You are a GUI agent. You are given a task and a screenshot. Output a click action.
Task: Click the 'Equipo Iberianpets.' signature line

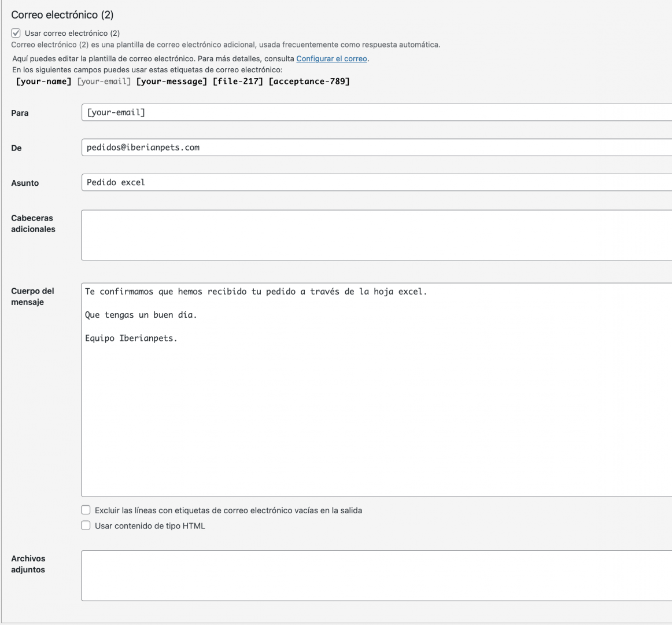click(131, 338)
